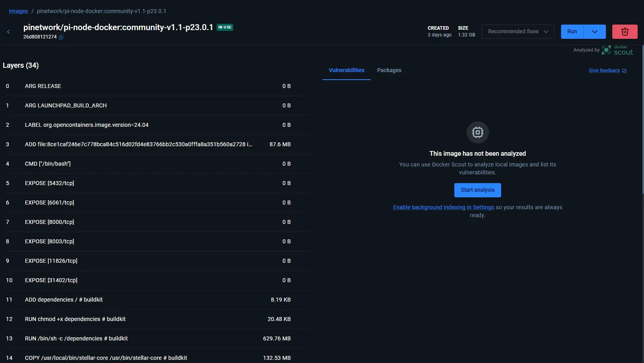
Task: Select the EXPOSE [5432/tcp] layer
Action: pyautogui.click(x=158, y=183)
